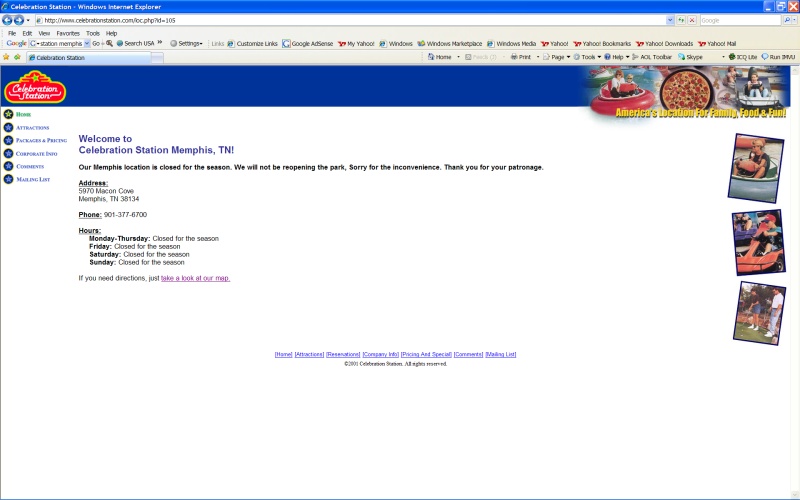
Task: Click the footer [Company Info] link
Action: pyautogui.click(x=381, y=355)
